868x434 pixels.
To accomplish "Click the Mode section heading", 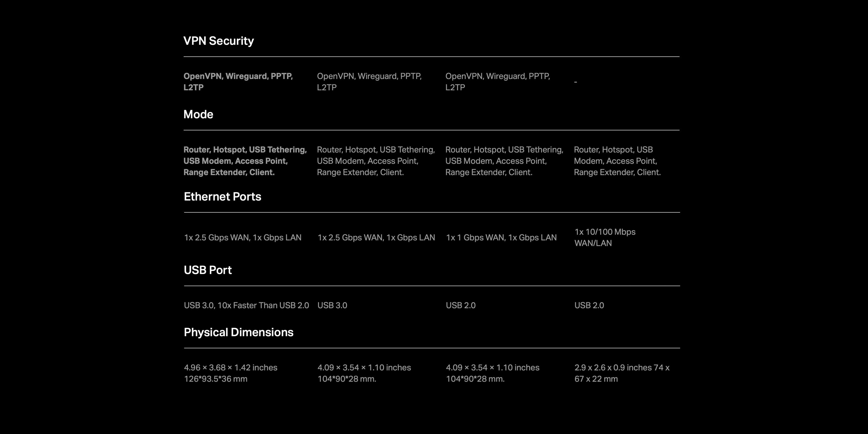I will click(198, 114).
